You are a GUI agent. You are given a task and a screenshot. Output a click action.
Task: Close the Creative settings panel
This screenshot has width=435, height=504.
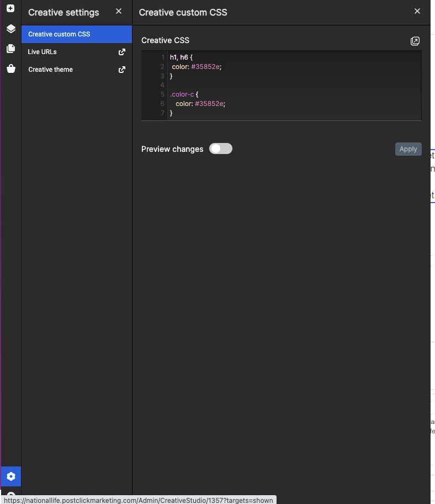[x=119, y=11]
